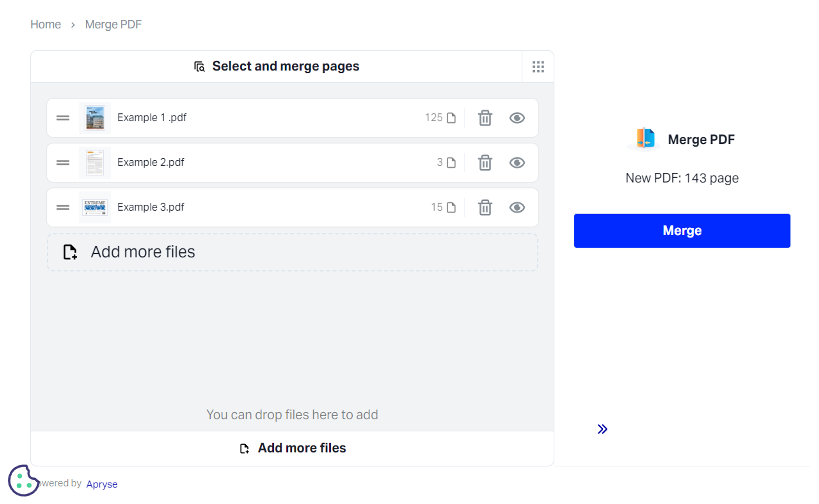Open the Apryse link
This screenshot has width=819, height=504.
click(x=102, y=484)
